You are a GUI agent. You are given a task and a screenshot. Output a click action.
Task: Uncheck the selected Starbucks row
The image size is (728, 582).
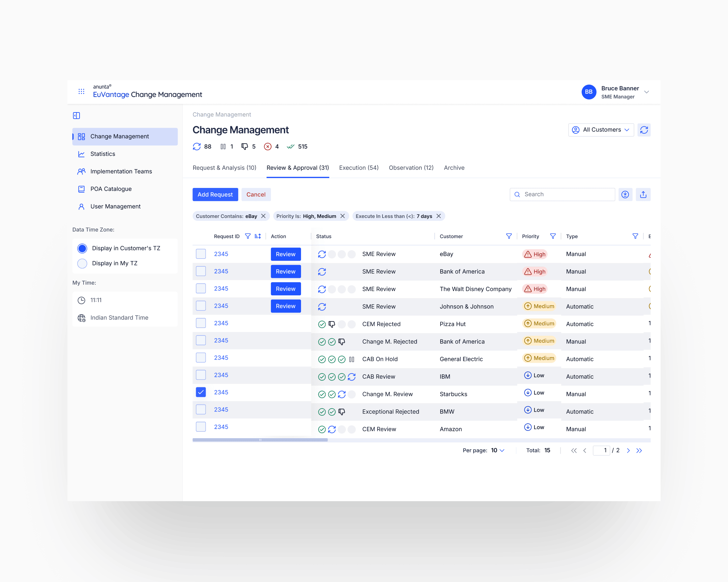coord(201,392)
